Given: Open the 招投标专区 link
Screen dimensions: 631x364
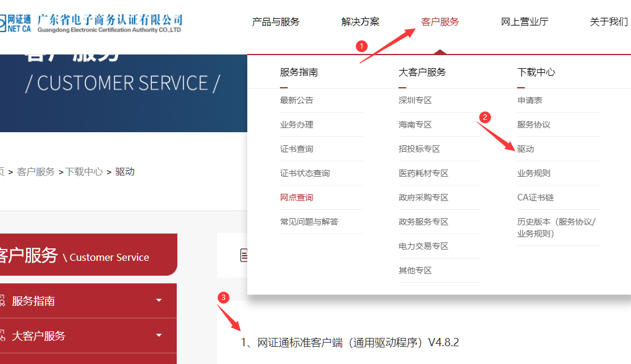Looking at the screenshot, I should [x=419, y=149].
